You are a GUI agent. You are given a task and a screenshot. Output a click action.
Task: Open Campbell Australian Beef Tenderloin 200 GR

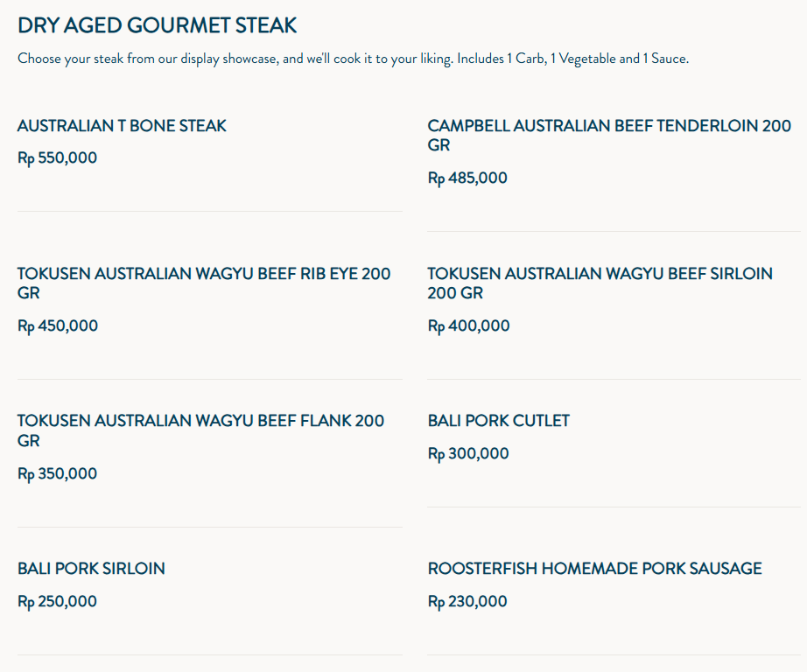tap(609, 136)
